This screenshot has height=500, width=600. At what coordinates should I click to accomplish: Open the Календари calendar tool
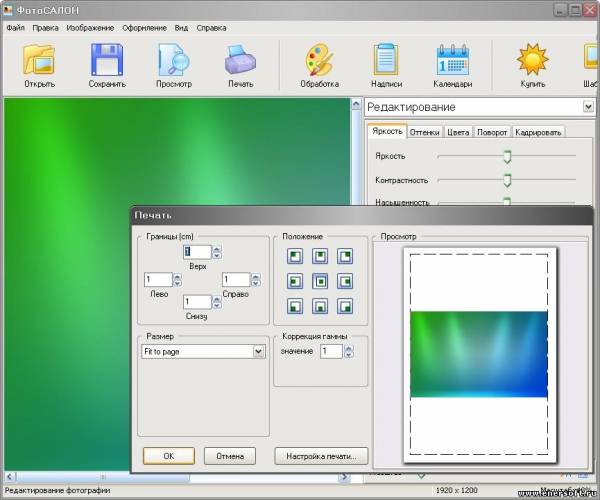click(x=453, y=59)
